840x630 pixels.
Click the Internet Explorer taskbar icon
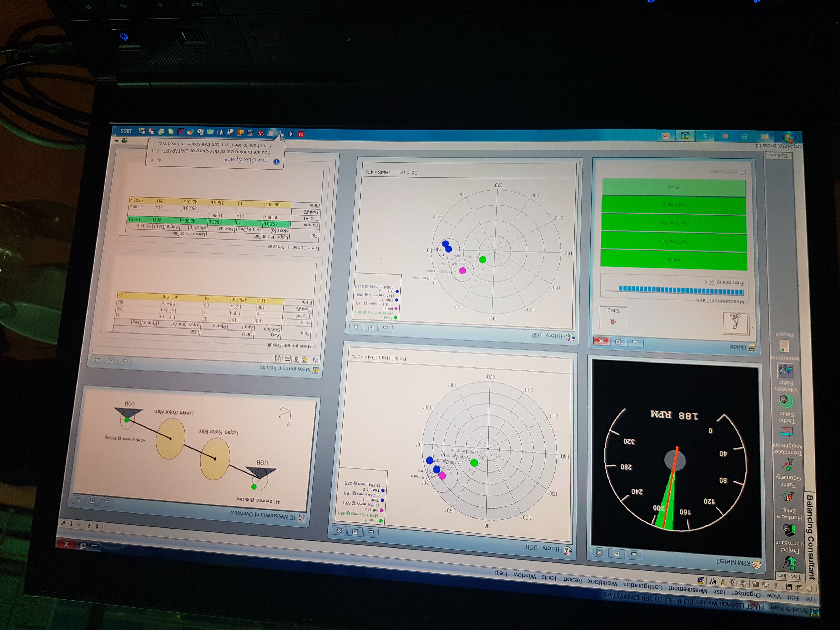[745, 137]
